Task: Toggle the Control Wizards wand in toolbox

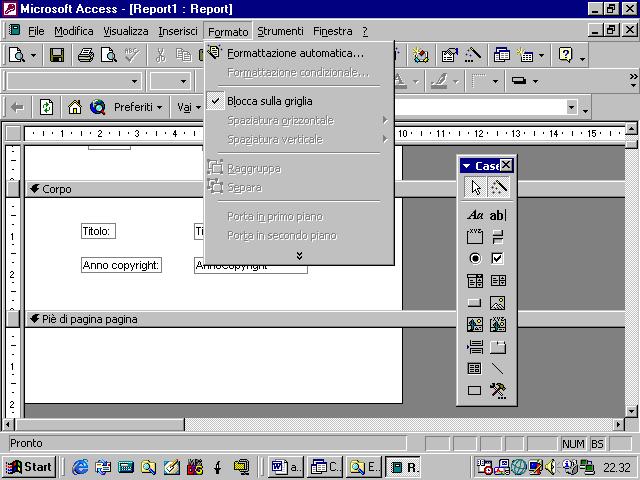Action: [x=498, y=187]
